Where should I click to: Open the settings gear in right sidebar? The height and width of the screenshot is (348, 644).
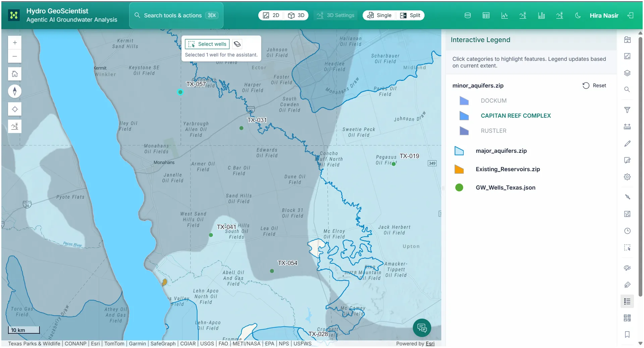coord(627,177)
